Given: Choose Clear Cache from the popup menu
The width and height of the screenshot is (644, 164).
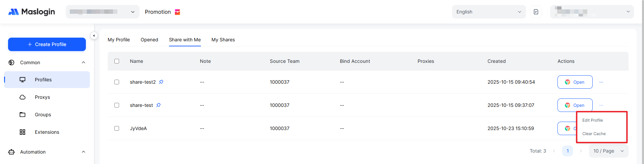Looking at the screenshot, I should 594,134.
